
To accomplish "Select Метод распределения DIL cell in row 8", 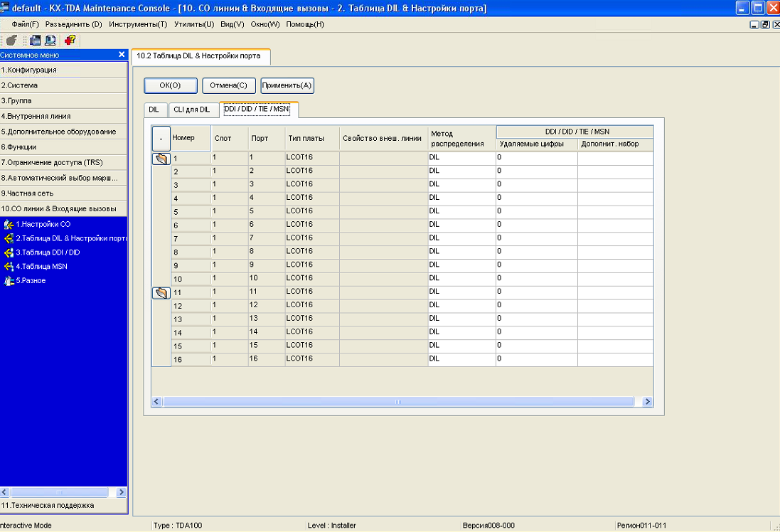I will point(461,252).
